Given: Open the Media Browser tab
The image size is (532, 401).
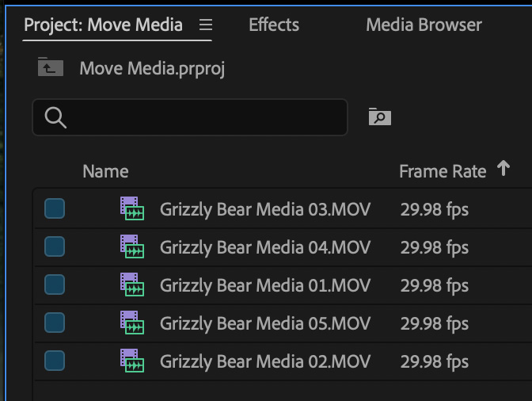Looking at the screenshot, I should (424, 25).
